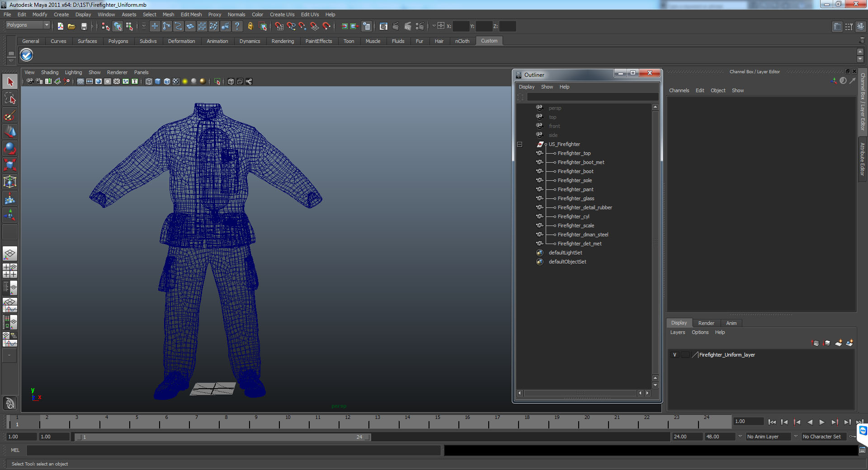Click the Select camera icon in viewport
Viewport: 868px width, 470px height.
[x=30, y=81]
